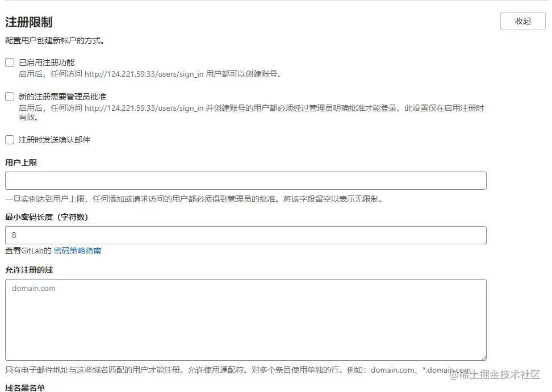Click the 最小密码长度 (字符数) label
This screenshot has height=392, width=552.
pos(47,217)
